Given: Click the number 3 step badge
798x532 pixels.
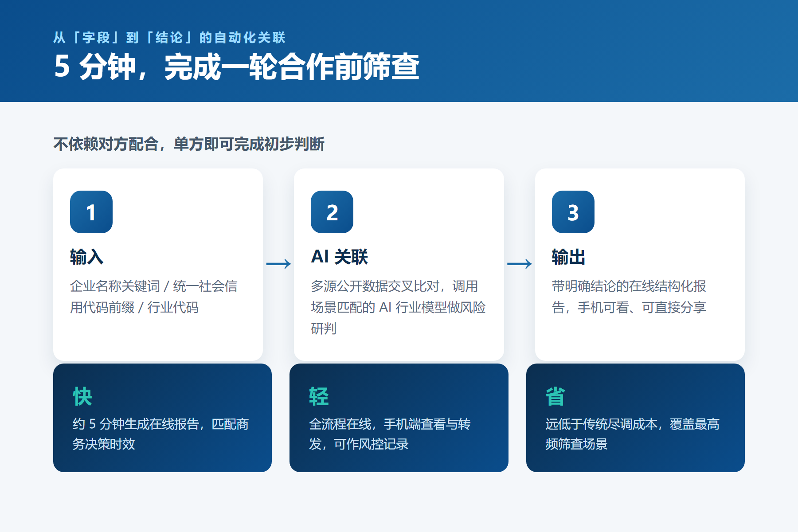Looking at the screenshot, I should coord(573,212).
